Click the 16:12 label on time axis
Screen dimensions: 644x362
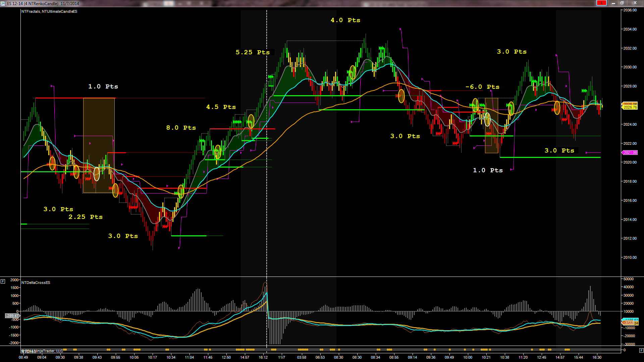[263, 357]
